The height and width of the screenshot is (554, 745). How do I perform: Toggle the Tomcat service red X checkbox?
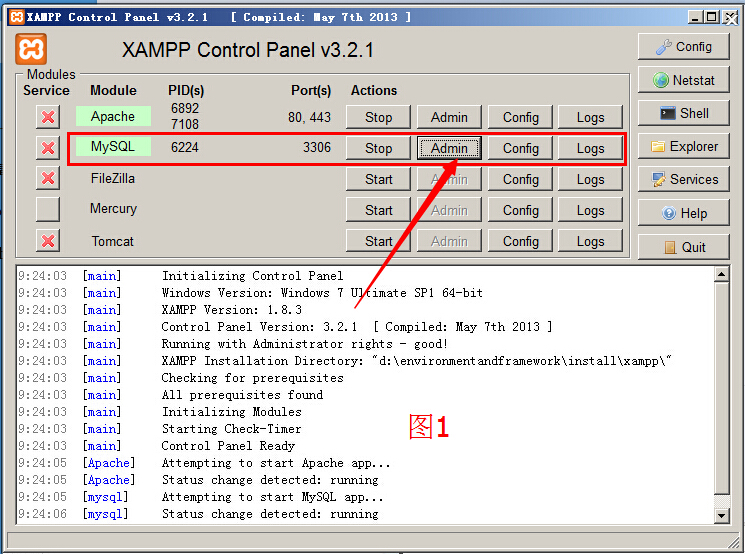[x=48, y=241]
